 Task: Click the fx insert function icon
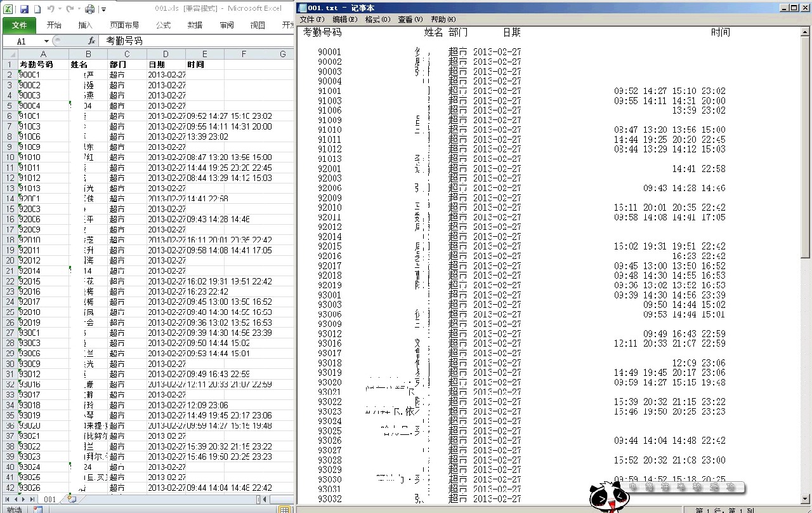click(91, 41)
